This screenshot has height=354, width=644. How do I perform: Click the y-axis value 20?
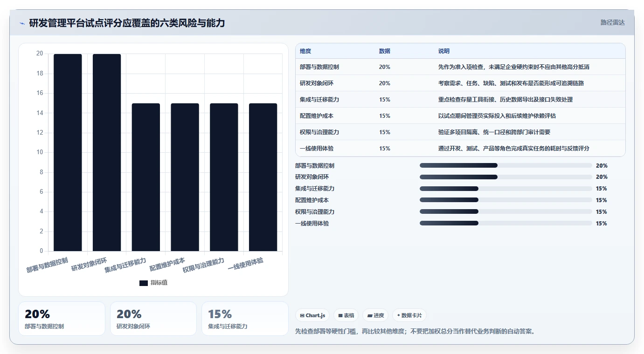(x=40, y=54)
